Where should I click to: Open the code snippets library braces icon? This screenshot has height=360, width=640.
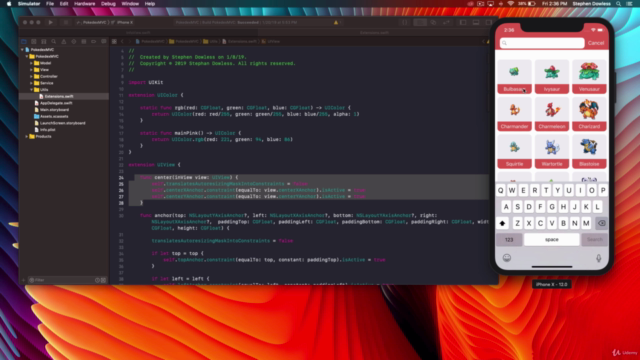404,22
